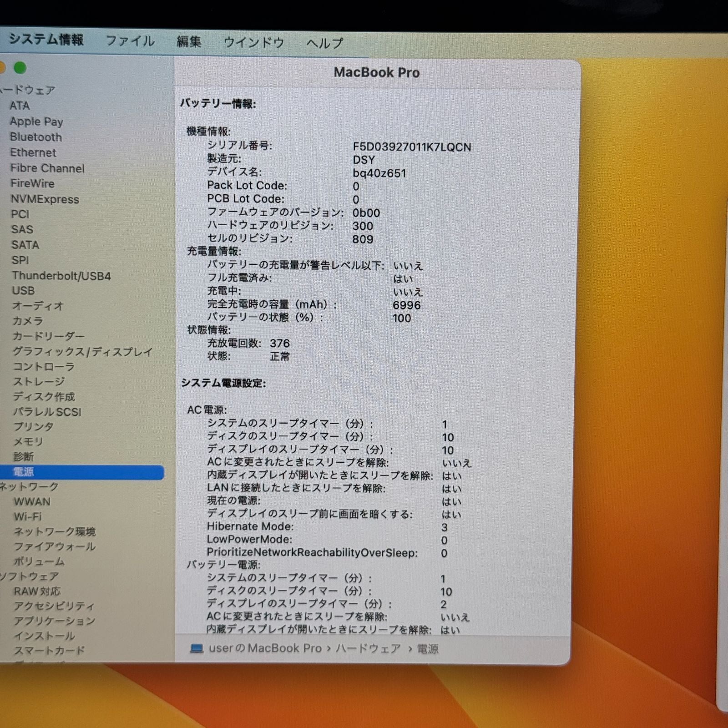Click the battery serial number F5D03927011K7LQCN
The image size is (728, 728).
point(412,147)
